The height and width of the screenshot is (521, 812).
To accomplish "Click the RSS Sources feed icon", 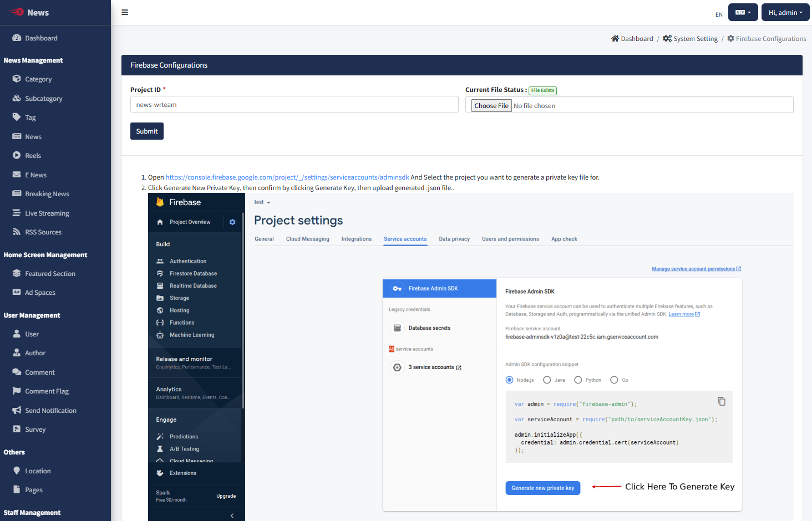I will 17,232.
